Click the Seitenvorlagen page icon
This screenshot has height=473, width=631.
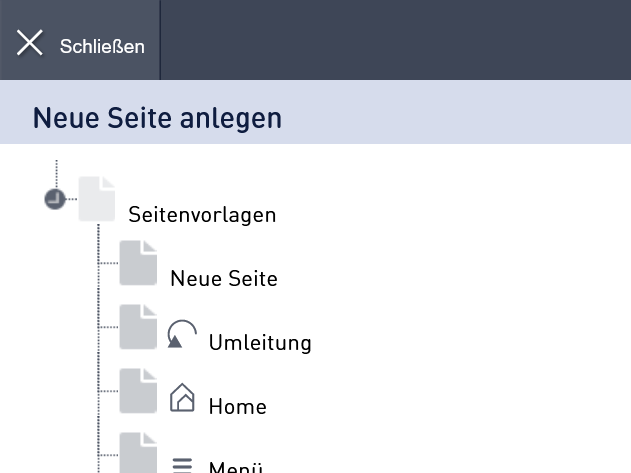(97, 199)
